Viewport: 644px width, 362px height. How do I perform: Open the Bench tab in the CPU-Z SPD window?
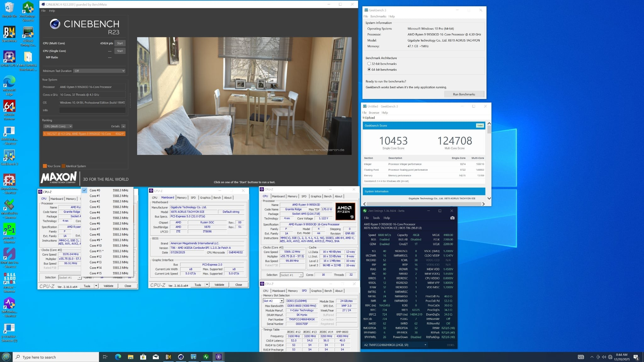[328, 291]
